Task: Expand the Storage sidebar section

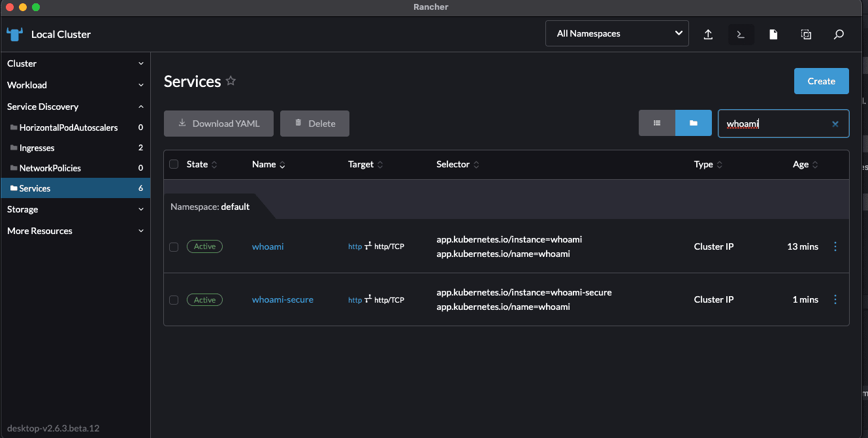Action: pos(75,209)
